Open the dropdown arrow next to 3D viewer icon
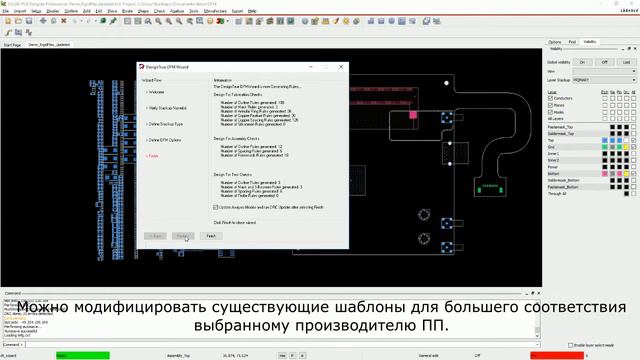Image resolution: width=640 pixels, height=360 pixels. (x=228, y=21)
